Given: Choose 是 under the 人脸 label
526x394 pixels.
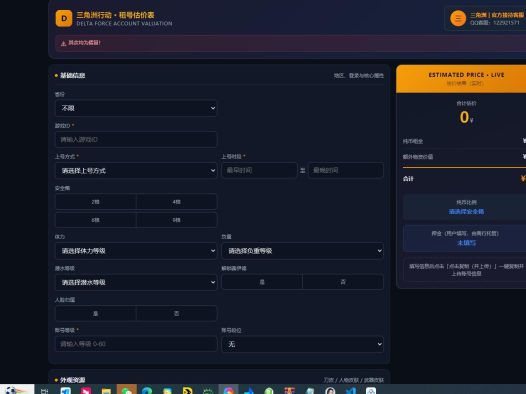Looking at the screenshot, I should pyautogui.click(x=96, y=314).
